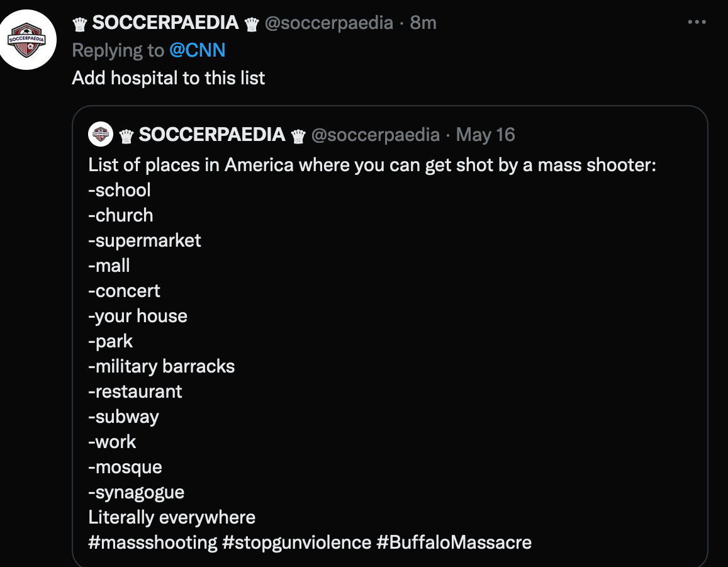Follow the #stopgunviolence hashtag link

(296, 542)
